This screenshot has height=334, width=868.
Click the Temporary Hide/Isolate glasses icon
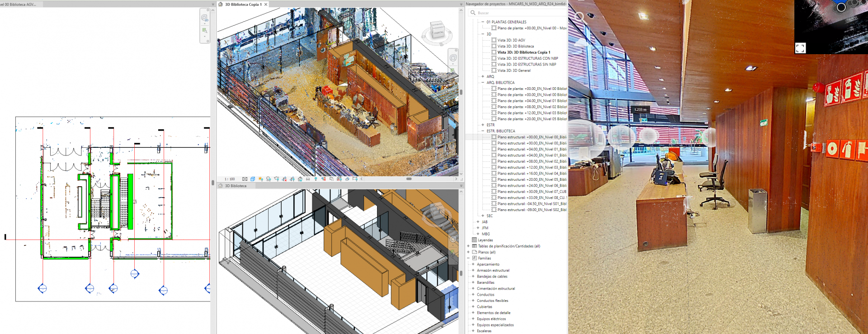308,179
